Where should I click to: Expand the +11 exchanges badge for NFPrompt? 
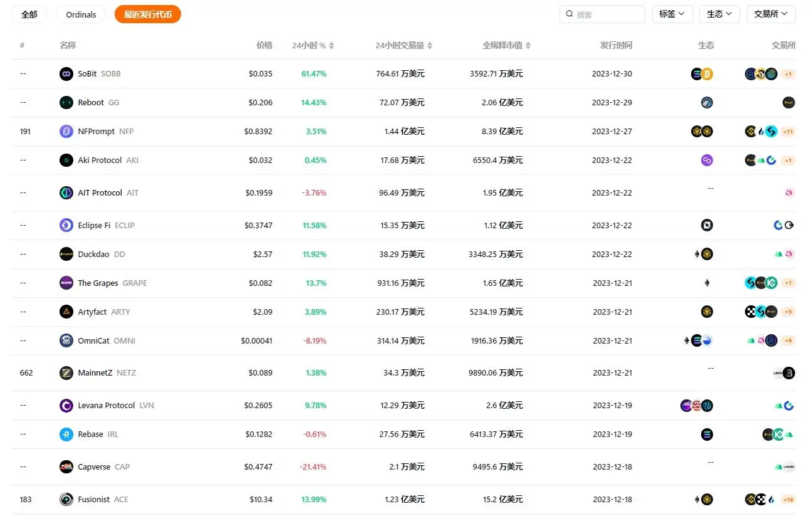tap(788, 132)
